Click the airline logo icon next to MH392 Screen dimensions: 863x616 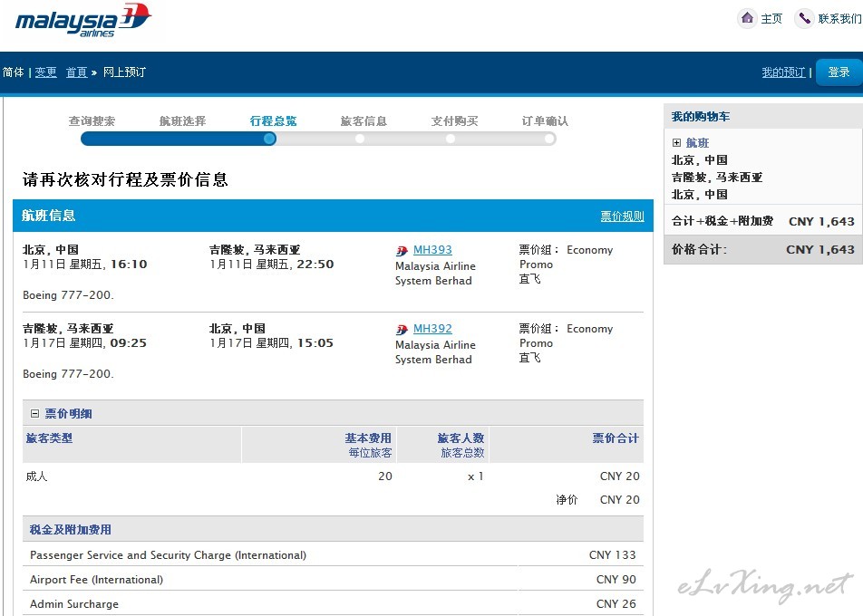coord(402,330)
